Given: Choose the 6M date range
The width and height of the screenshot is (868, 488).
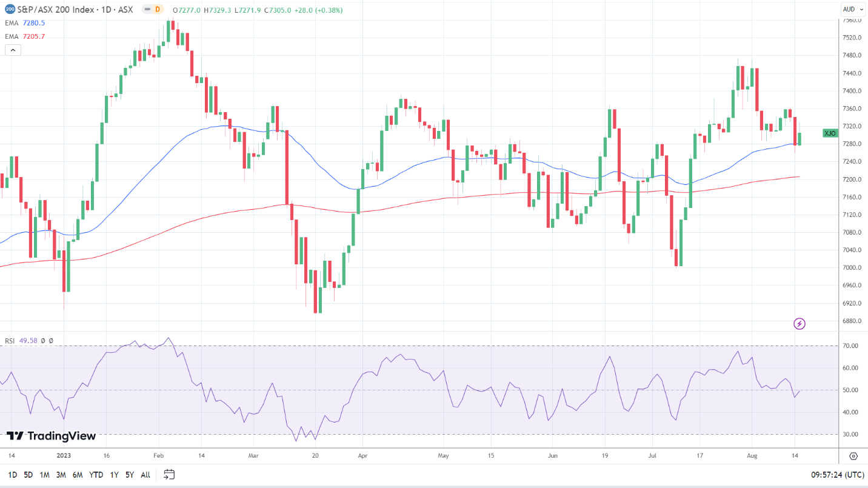Looking at the screenshot, I should tap(78, 475).
